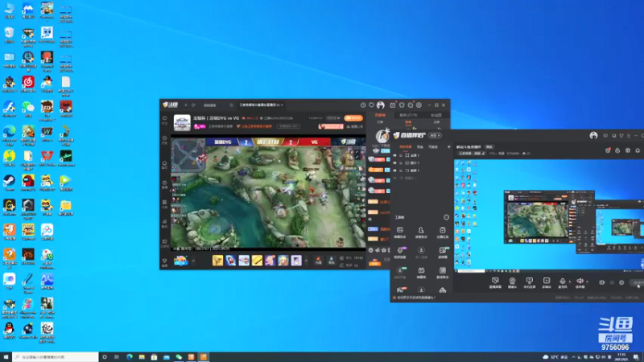Open the speaker dropdown arrow
Image resolution: width=644 pixels, height=362 pixels.
[x=588, y=282]
